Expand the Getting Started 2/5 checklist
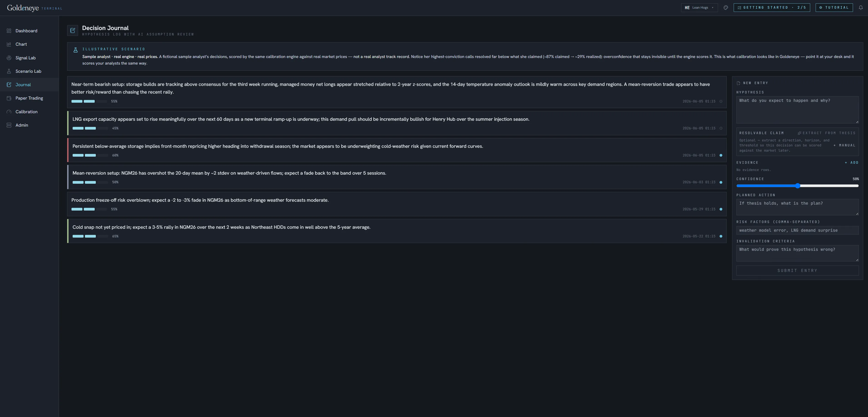 [x=772, y=8]
